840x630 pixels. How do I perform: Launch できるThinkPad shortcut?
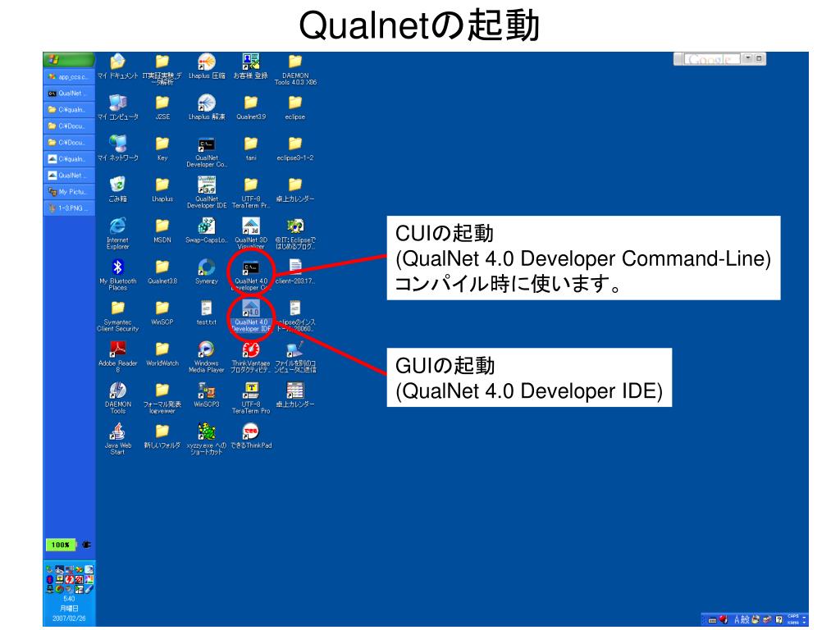[251, 436]
